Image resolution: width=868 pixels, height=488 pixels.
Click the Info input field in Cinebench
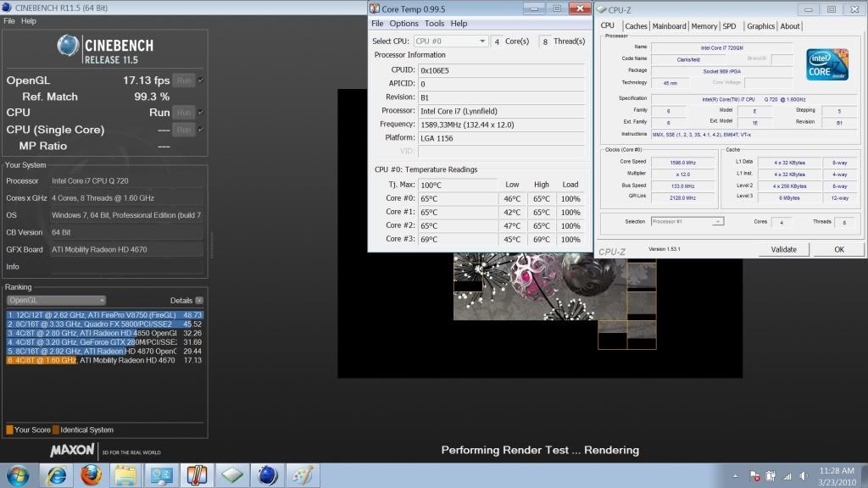(x=126, y=267)
